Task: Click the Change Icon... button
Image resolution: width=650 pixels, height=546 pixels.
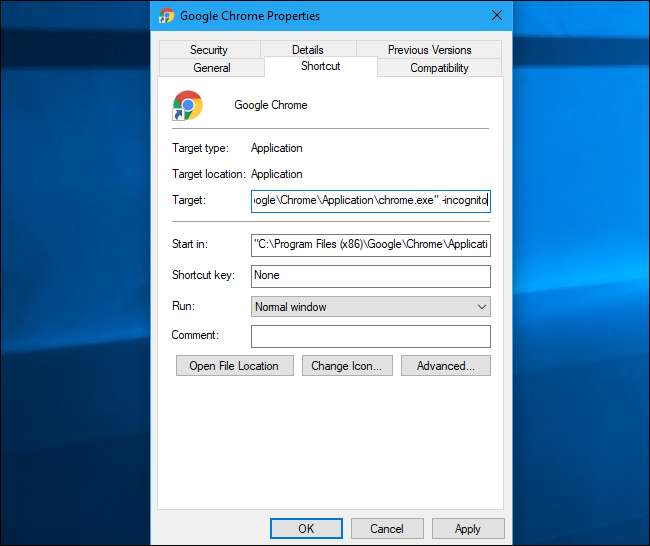Action: 346,366
